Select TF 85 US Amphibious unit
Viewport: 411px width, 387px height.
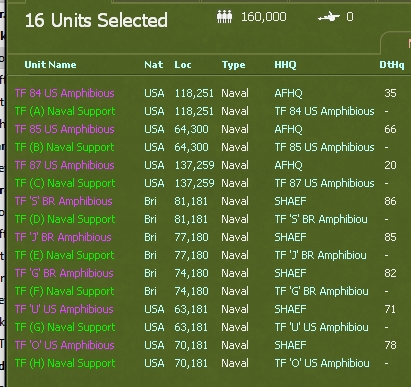tap(65, 129)
